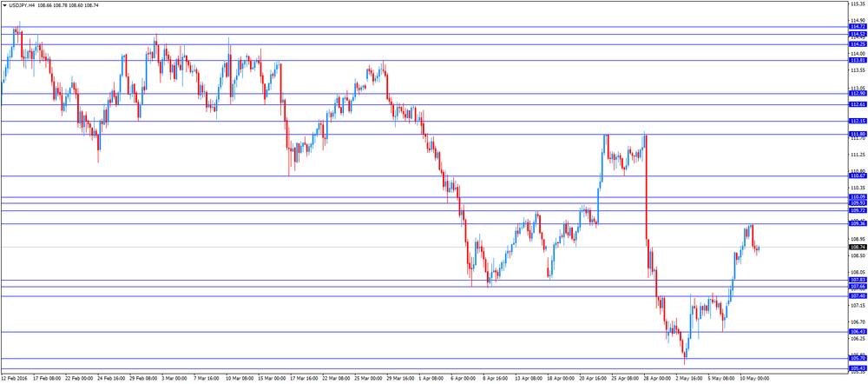Select the 109.72 horizontal level label

[x=858, y=210]
